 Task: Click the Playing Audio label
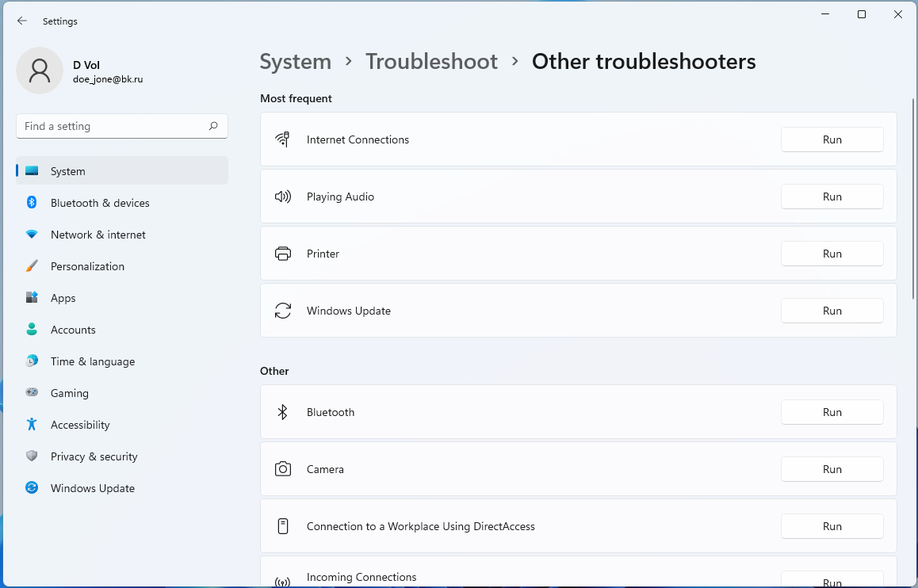340,197
